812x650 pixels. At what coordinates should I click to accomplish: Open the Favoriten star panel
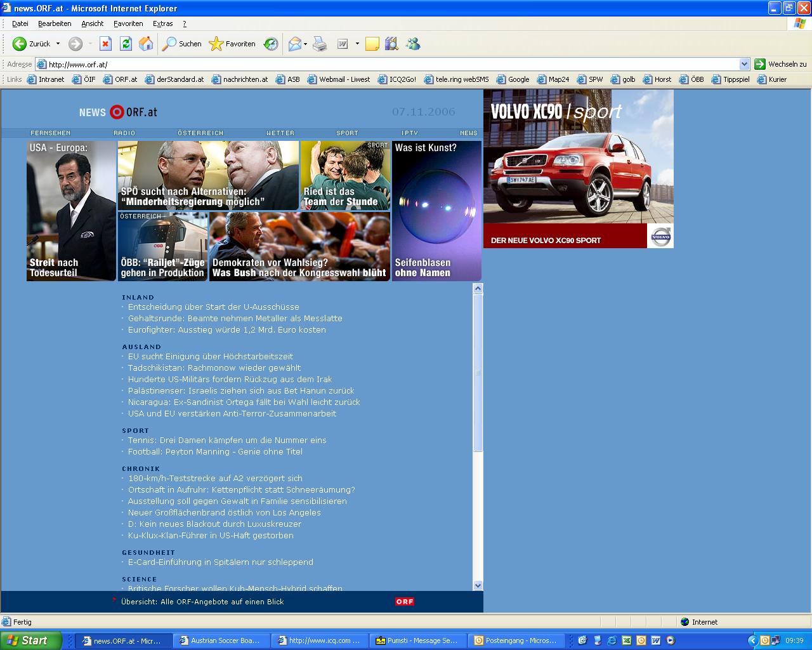point(232,44)
